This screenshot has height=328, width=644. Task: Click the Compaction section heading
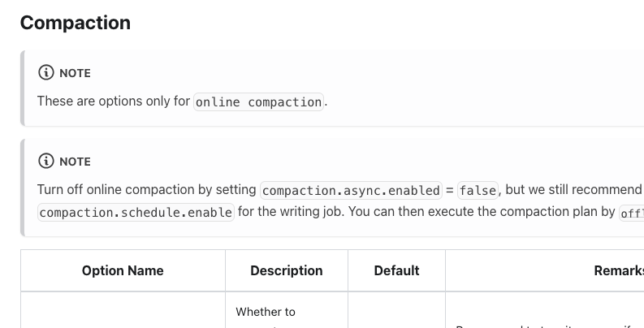click(x=76, y=23)
